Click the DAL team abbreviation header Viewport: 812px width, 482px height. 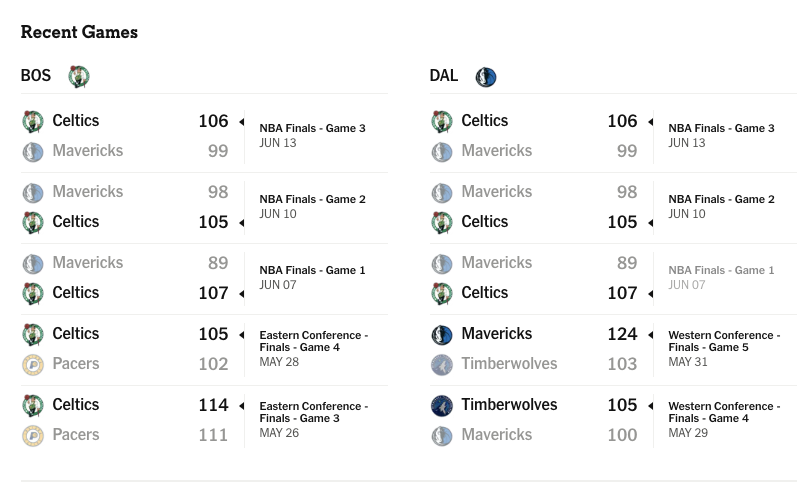[x=444, y=76]
